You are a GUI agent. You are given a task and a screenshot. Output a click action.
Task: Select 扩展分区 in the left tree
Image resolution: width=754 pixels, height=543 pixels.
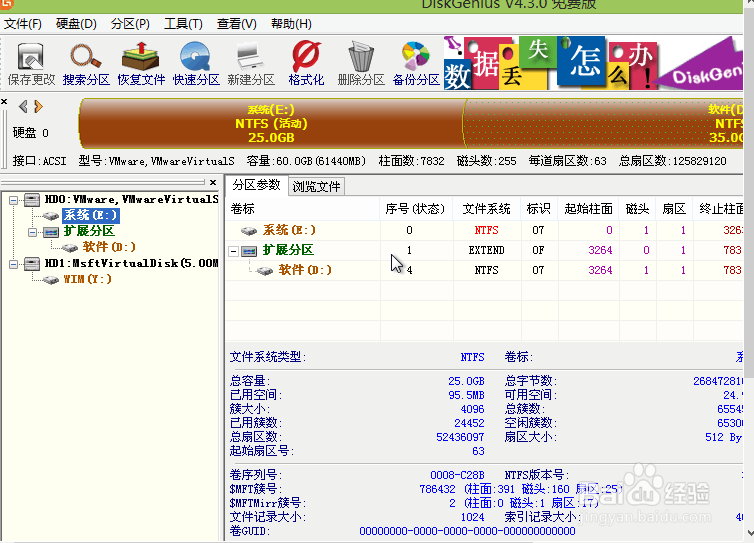point(89,231)
